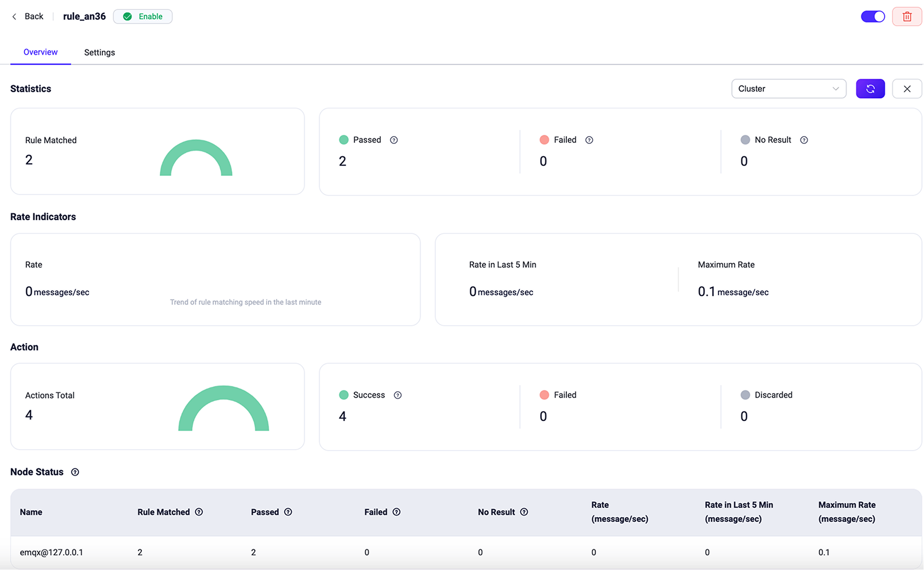Image resolution: width=924 pixels, height=570 pixels.
Task: Click the green Enable status badge
Action: 143,17
